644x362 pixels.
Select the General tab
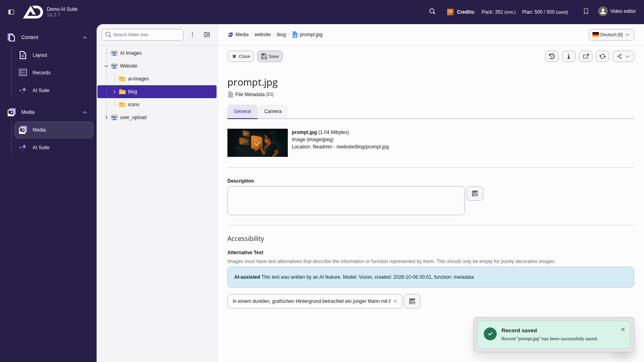242,111
